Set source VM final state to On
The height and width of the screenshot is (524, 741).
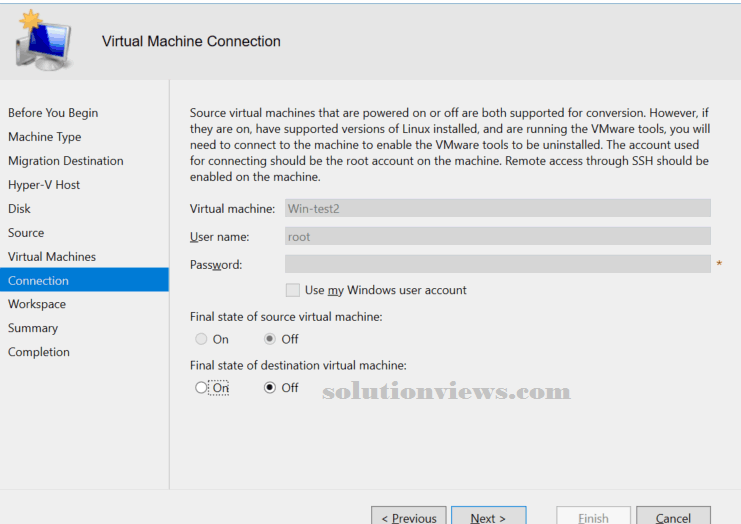pos(201,339)
